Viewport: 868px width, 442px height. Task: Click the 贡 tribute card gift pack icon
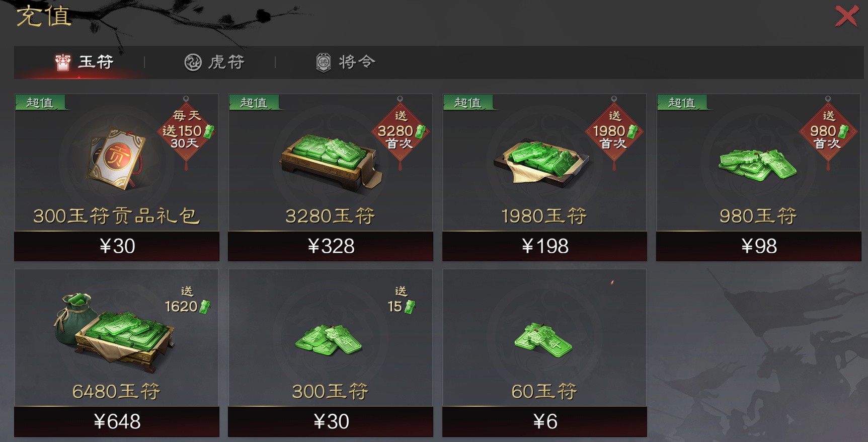pos(116,157)
